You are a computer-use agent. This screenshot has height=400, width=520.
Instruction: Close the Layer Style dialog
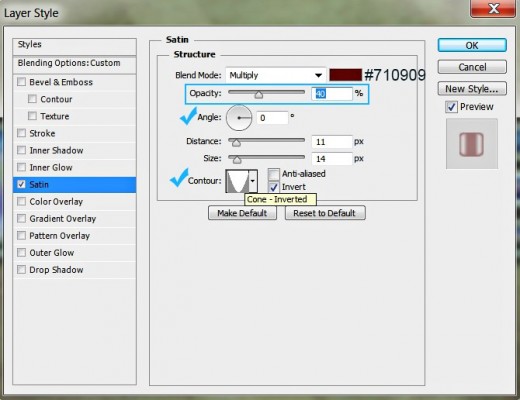[493, 9]
